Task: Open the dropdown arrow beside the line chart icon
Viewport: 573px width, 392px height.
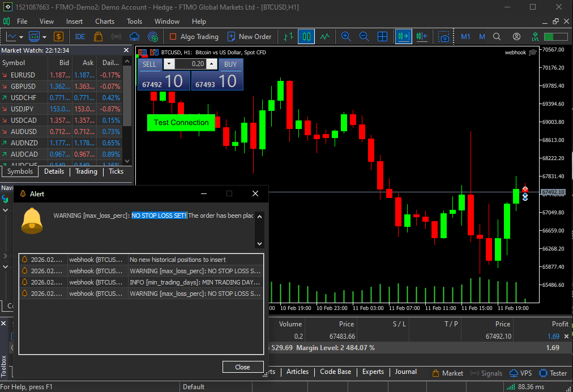Action: [21, 37]
